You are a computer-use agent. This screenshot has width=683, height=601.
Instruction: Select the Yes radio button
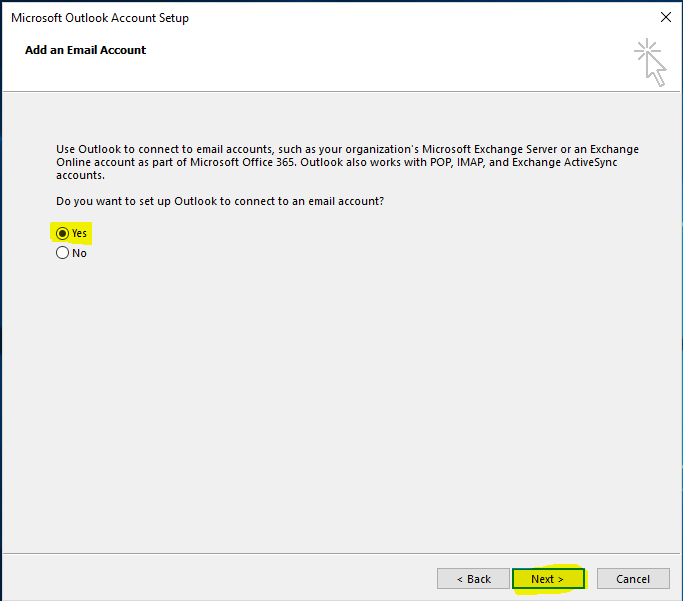point(63,233)
